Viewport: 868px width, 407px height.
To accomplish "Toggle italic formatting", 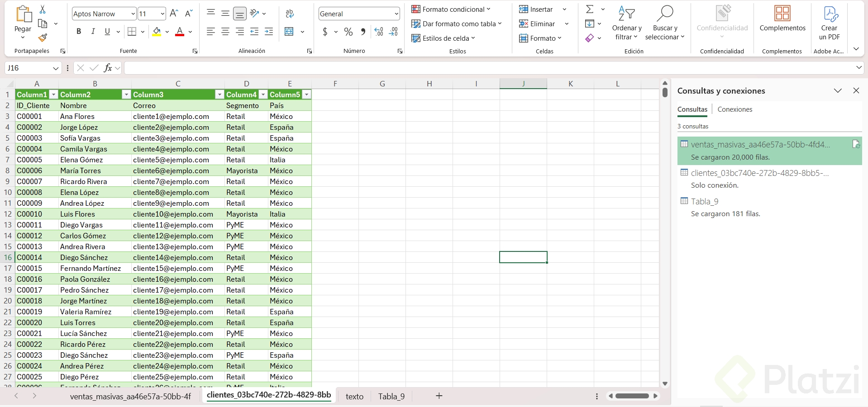I will [93, 32].
